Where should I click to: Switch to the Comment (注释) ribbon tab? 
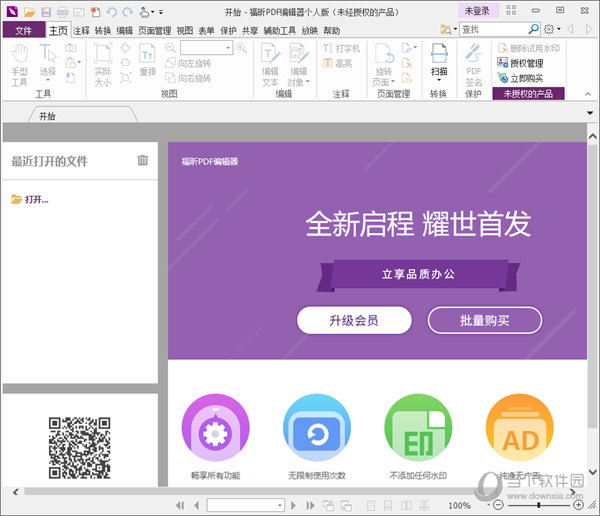pos(81,31)
